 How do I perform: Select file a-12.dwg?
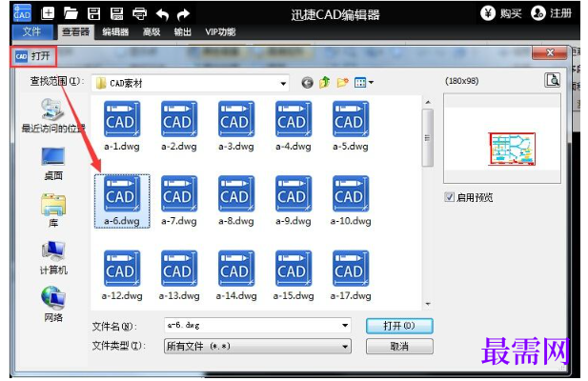(122, 275)
